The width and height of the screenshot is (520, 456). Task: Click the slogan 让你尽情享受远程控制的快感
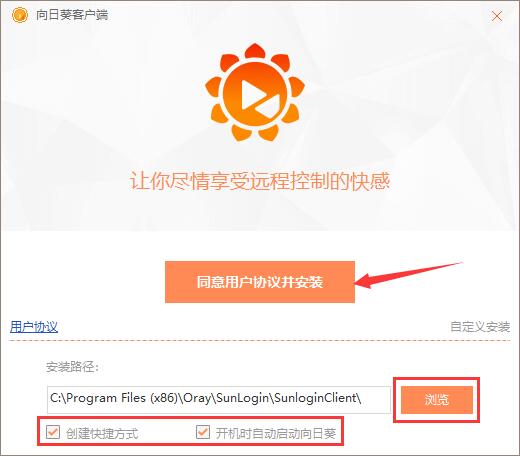(x=260, y=181)
